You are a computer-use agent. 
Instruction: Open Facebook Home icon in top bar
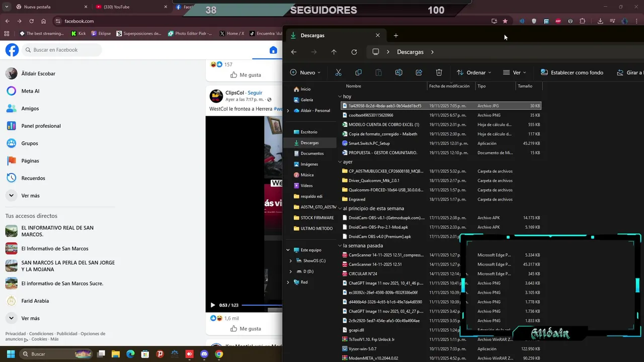(x=273, y=50)
